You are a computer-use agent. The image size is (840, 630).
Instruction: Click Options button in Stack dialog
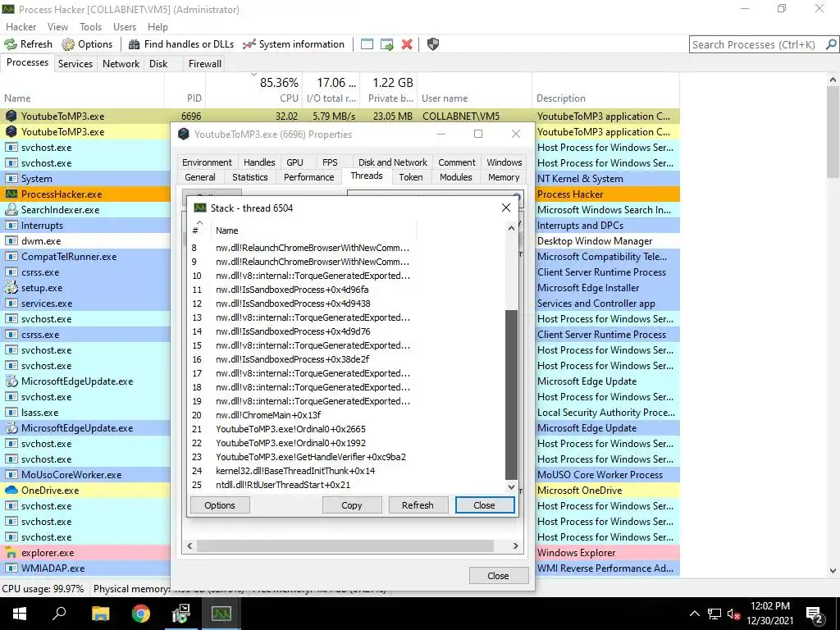[x=220, y=505]
